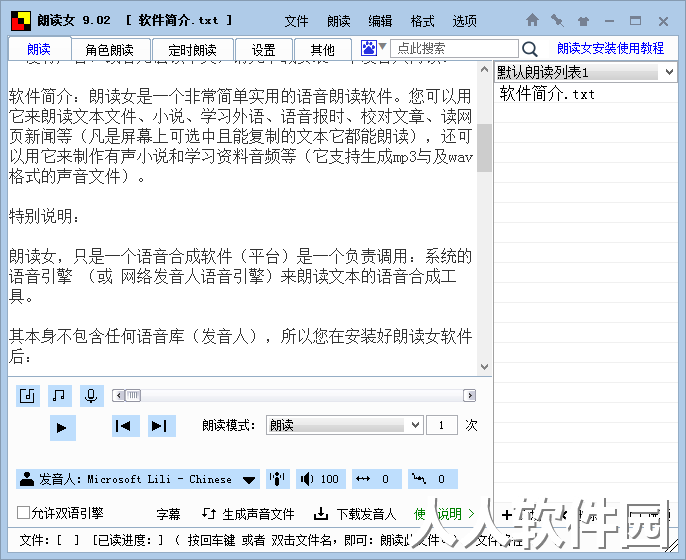The height and width of the screenshot is (560, 686).
Task: Click the speed control showing 0
Action: tap(377, 479)
